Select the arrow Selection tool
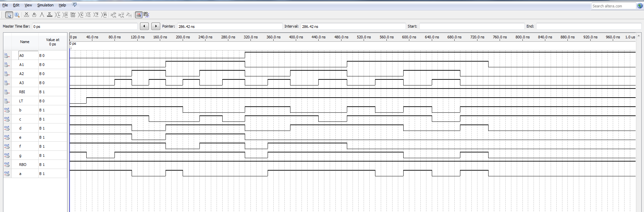644x212 pixels. click(9, 15)
